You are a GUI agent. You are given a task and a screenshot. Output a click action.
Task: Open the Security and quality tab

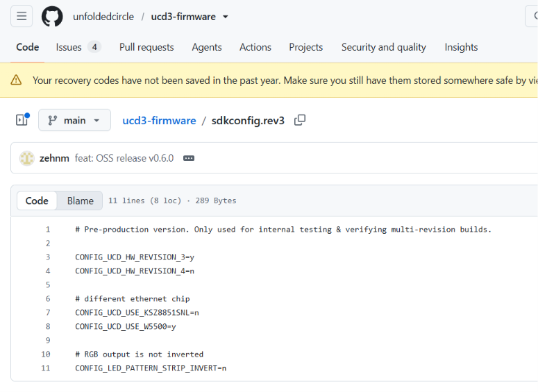click(x=384, y=47)
